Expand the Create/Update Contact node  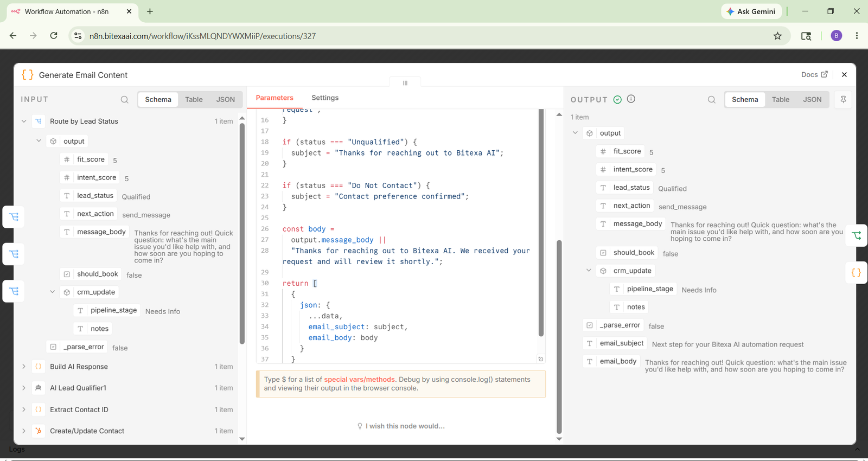pos(24,431)
